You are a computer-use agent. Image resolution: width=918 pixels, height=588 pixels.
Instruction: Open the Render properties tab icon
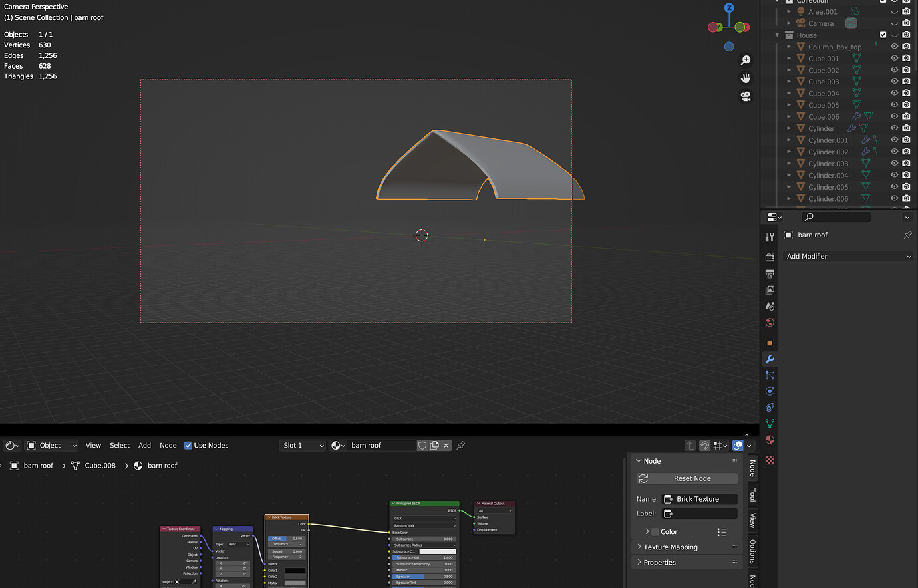[x=770, y=257]
